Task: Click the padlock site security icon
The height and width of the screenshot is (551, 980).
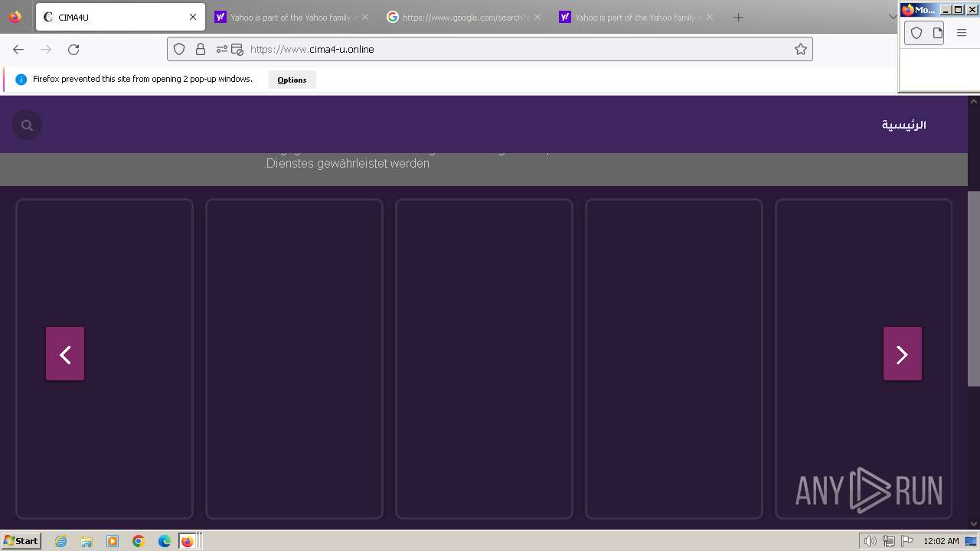Action: pos(201,49)
